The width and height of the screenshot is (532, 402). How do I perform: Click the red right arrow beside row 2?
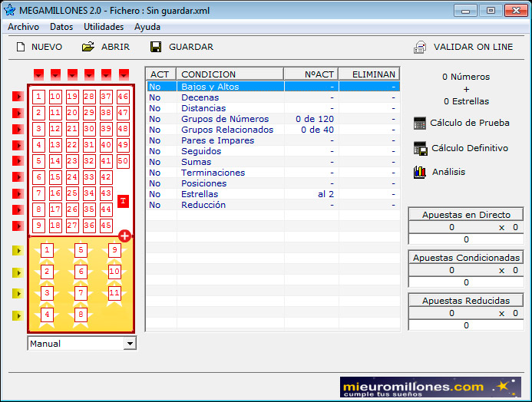(x=18, y=113)
